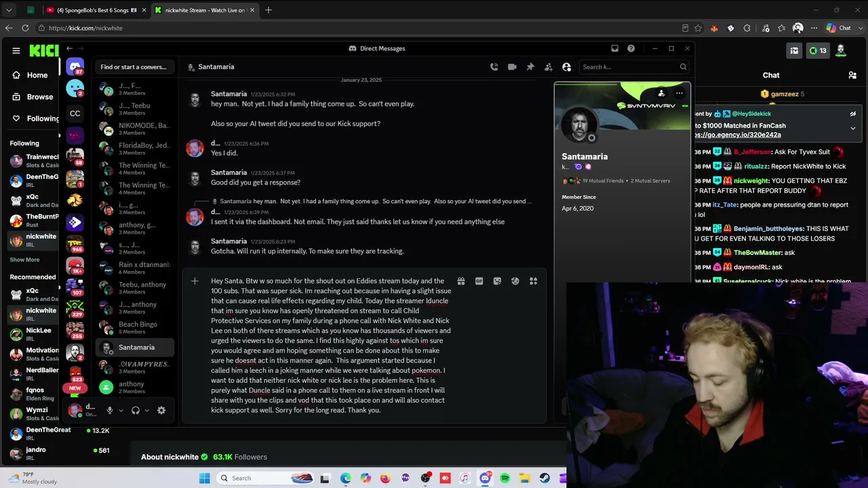Open the NIKOMODE group DM
This screenshot has height=488, width=868.
click(x=135, y=129)
